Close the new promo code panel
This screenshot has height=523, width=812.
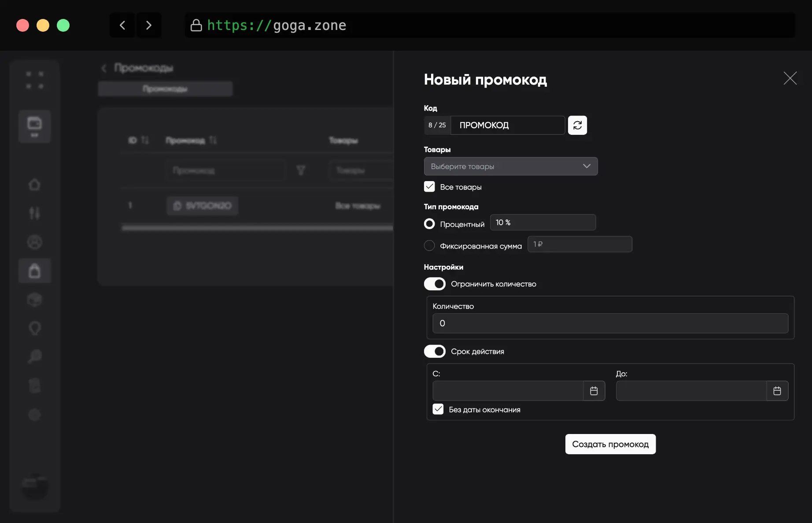point(790,78)
